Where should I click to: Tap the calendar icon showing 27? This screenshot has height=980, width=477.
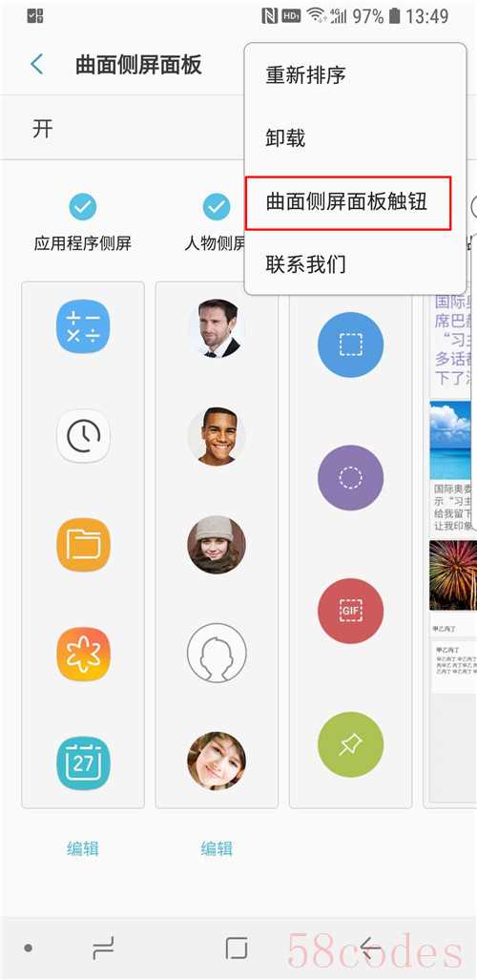tap(83, 762)
